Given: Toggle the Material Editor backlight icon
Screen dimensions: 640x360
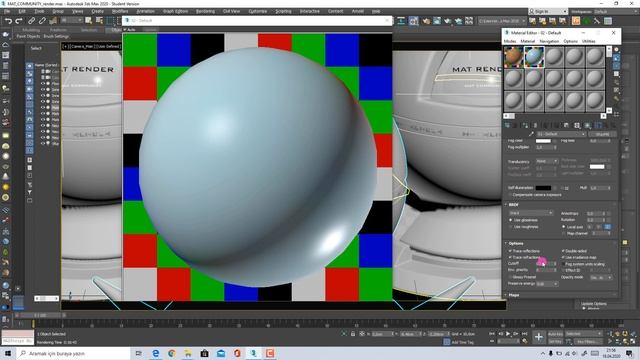Looking at the screenshot, I should pos(616,58).
